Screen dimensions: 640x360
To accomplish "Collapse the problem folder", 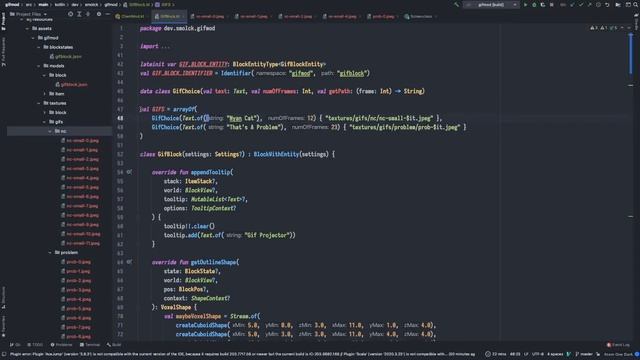I will [50, 253].
